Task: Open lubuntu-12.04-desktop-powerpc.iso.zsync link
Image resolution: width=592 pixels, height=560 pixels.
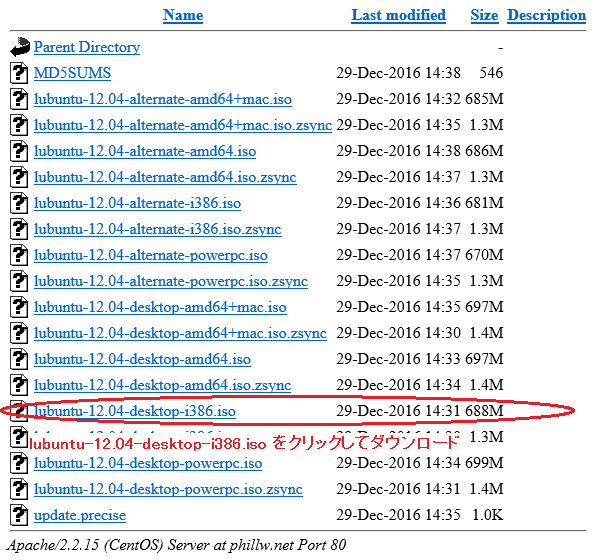Action: [168, 489]
